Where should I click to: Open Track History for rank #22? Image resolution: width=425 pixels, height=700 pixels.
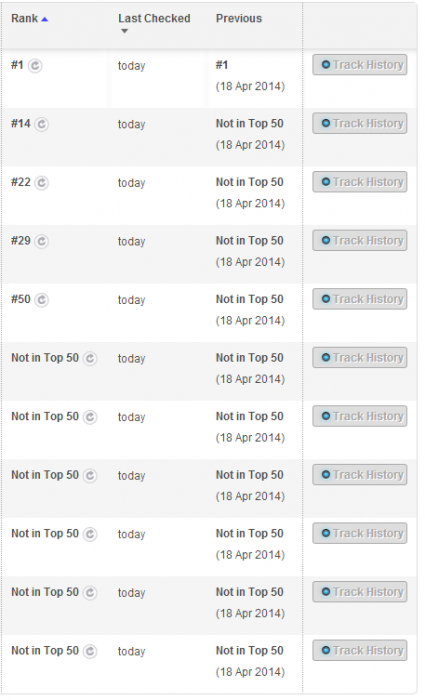(360, 182)
